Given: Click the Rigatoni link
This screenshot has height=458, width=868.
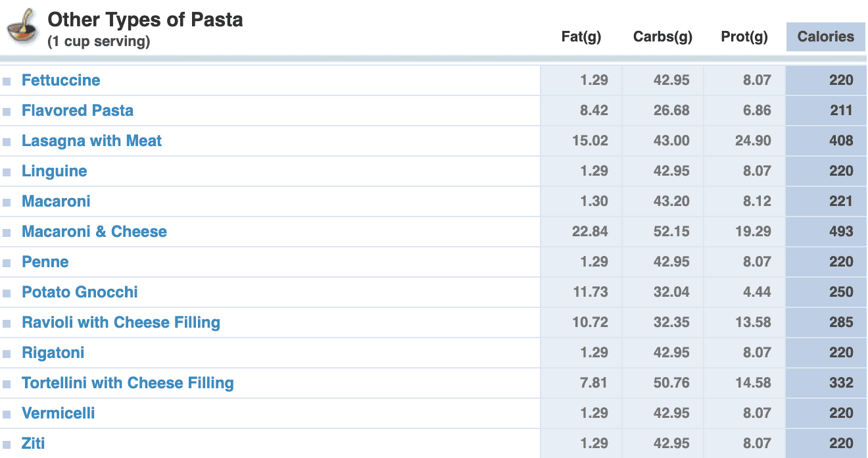Looking at the screenshot, I should pyautogui.click(x=53, y=353).
